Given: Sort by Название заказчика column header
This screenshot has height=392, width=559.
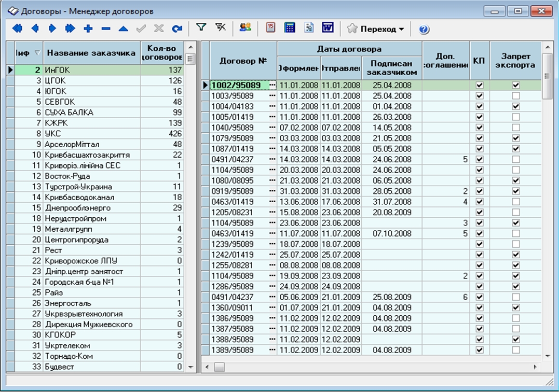Looking at the screenshot, I should point(92,53).
